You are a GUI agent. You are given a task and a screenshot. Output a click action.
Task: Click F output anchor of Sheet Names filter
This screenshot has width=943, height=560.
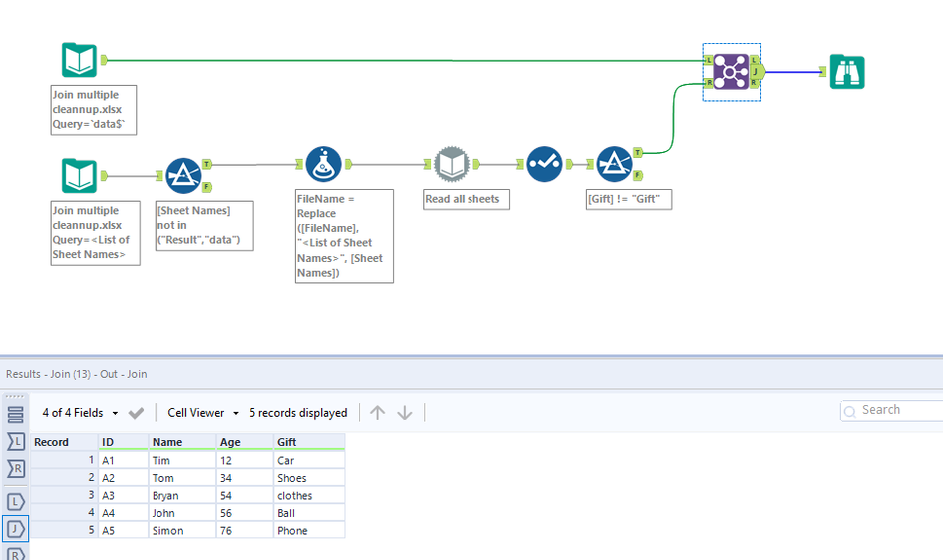pyautogui.click(x=207, y=187)
